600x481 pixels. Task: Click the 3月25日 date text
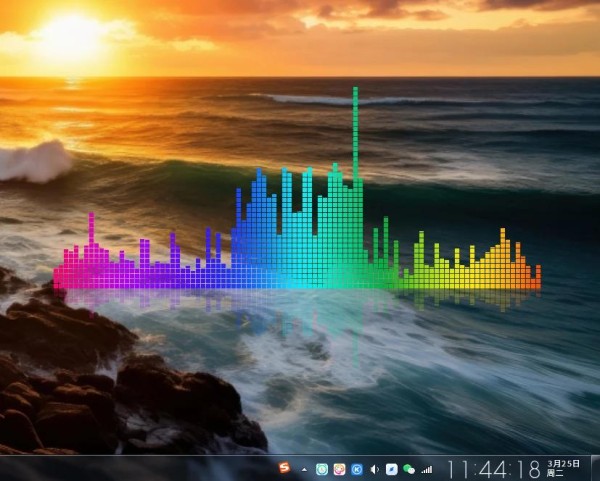[x=564, y=464]
